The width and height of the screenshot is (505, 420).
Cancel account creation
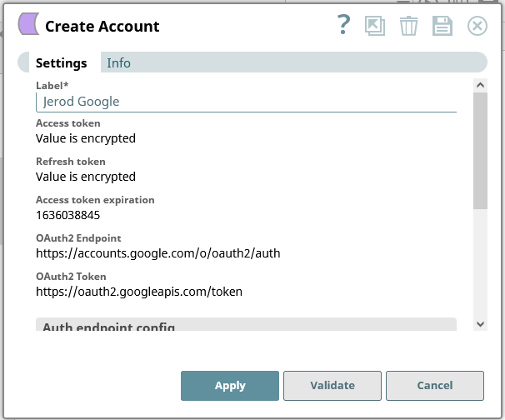pyautogui.click(x=434, y=386)
